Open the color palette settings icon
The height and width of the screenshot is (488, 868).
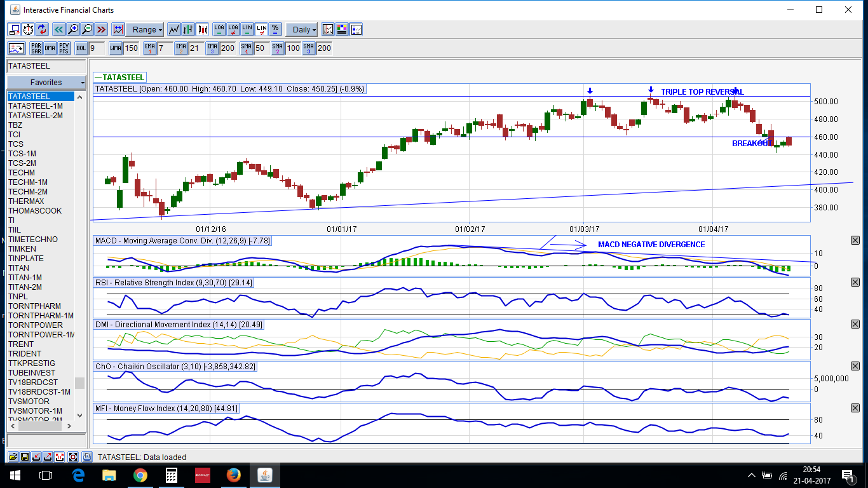(342, 30)
